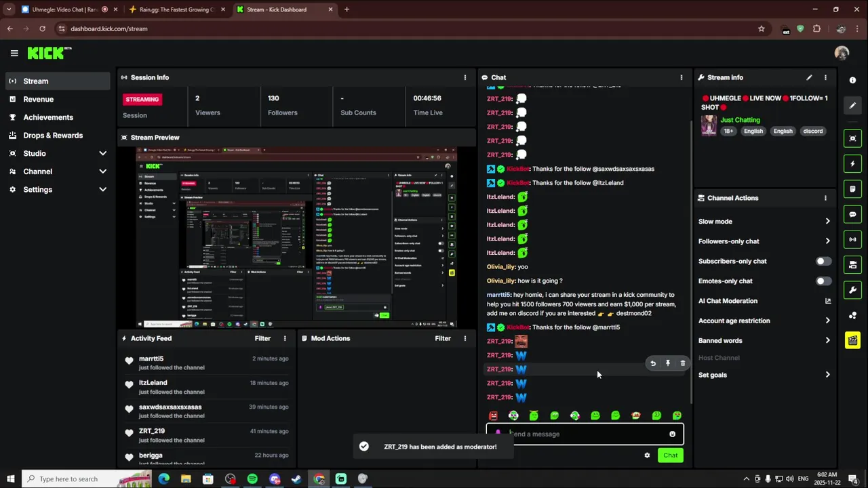Open Mod Actions options menu
The height and width of the screenshot is (488, 868).
(x=465, y=338)
